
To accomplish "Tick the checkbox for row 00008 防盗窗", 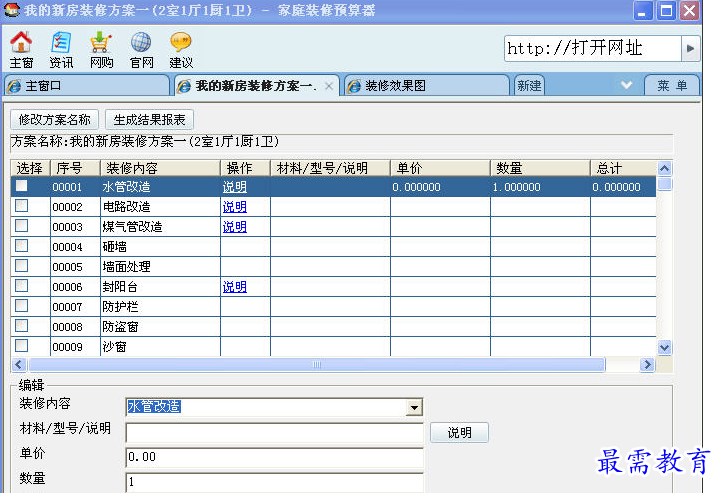I will [22, 326].
